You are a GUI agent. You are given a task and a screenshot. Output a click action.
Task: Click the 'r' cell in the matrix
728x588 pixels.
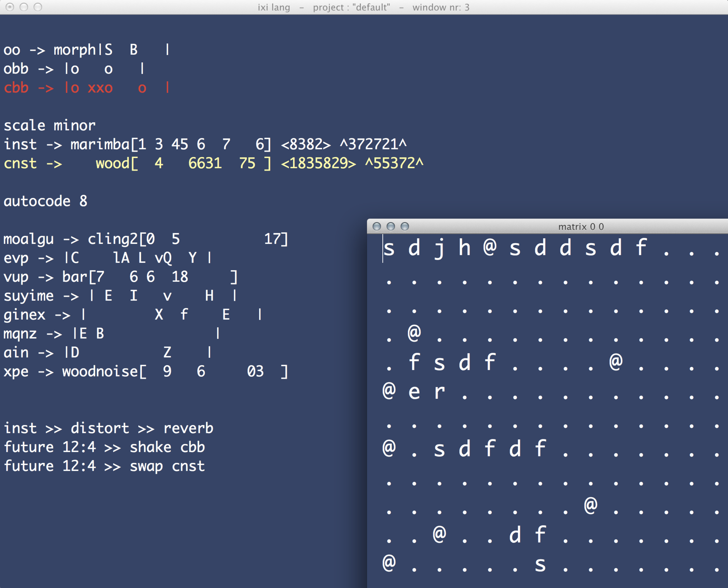(439, 391)
